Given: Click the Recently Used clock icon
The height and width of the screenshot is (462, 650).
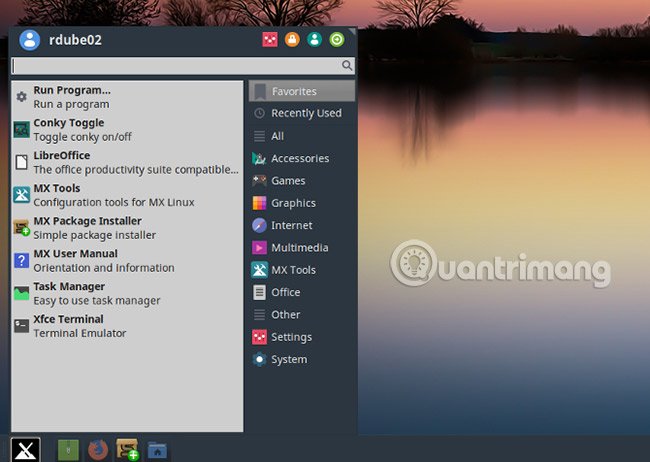Looking at the screenshot, I should click(x=260, y=113).
